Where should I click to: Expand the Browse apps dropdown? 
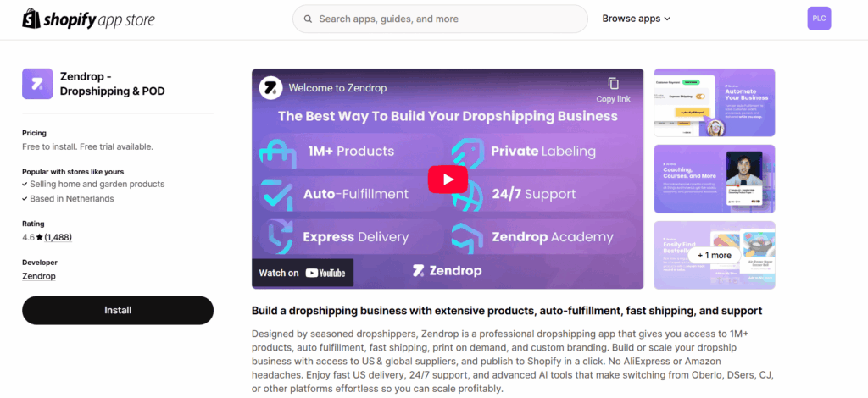tap(636, 19)
